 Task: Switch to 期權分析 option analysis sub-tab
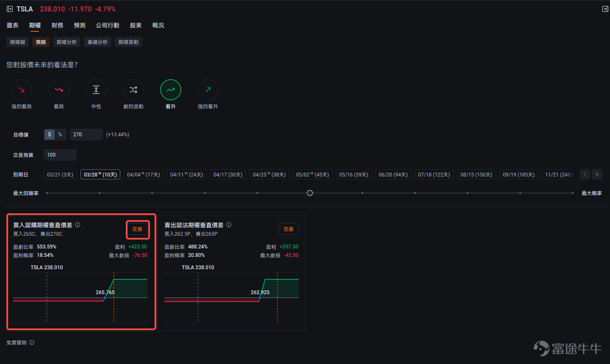pos(67,42)
